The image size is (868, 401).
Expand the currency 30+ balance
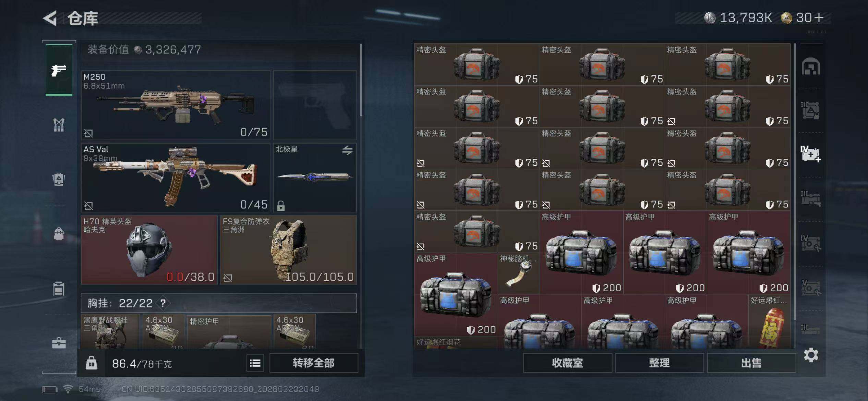click(x=802, y=18)
